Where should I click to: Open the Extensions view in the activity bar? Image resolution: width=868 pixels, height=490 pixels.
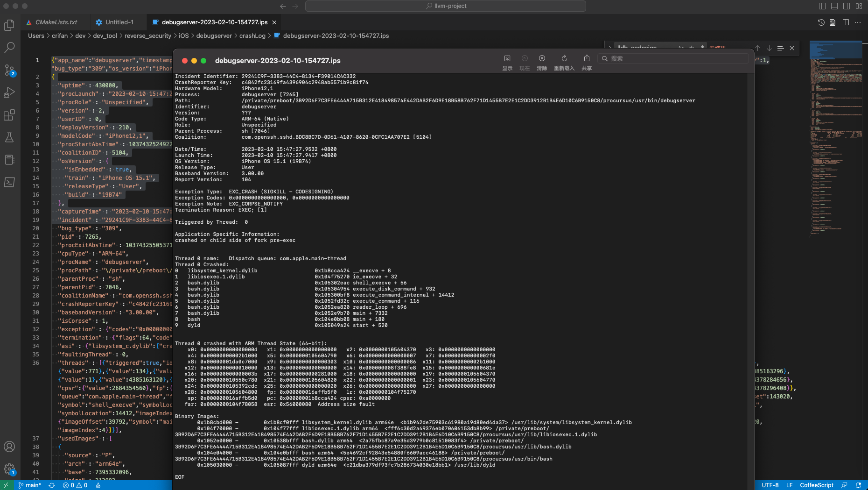pyautogui.click(x=9, y=115)
